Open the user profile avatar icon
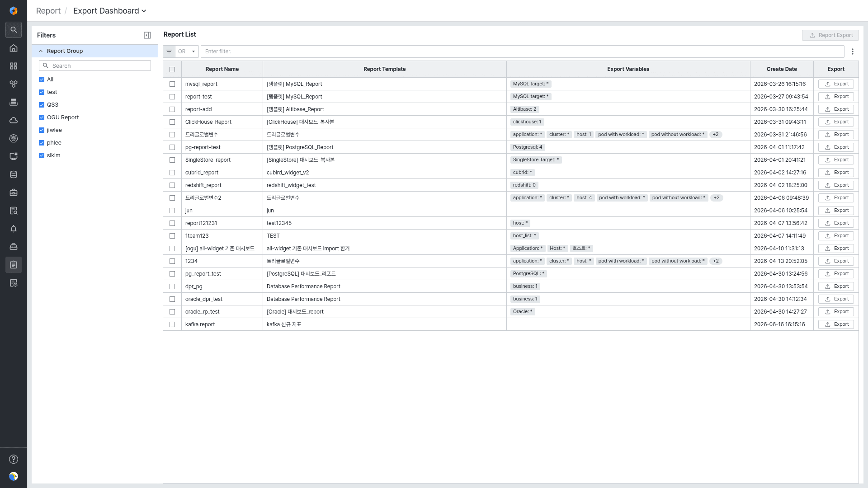This screenshot has width=868, height=488. (x=14, y=476)
